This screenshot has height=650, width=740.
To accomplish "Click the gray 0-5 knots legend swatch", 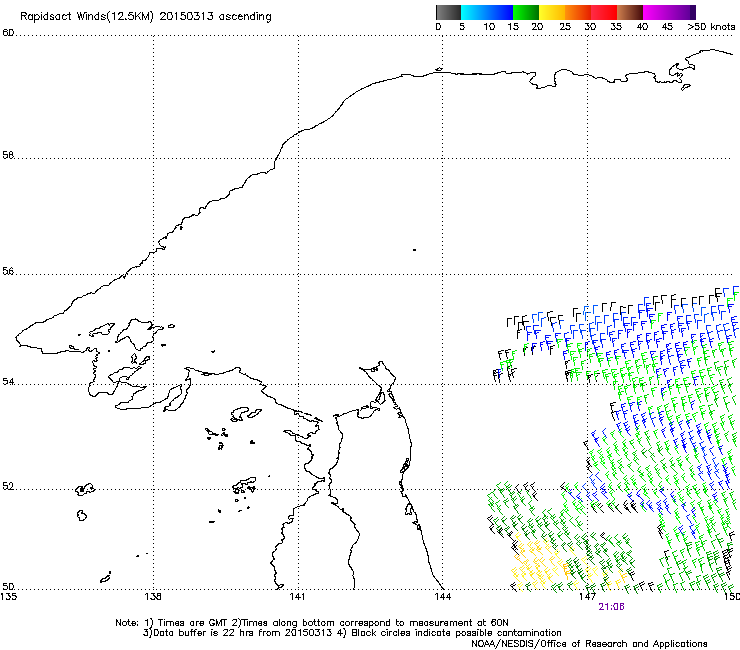I will [x=448, y=12].
